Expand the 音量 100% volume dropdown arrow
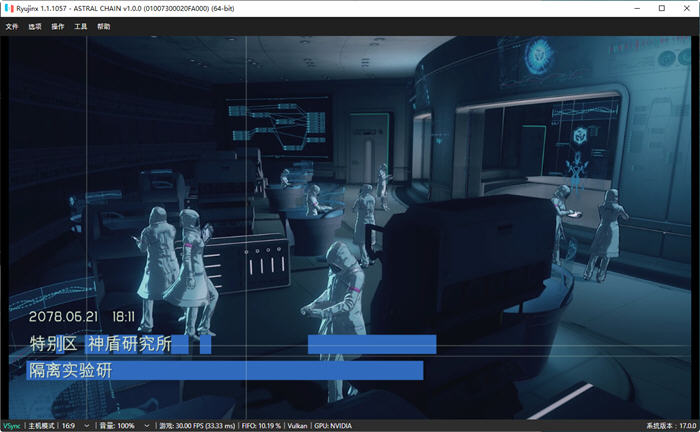 point(146,426)
